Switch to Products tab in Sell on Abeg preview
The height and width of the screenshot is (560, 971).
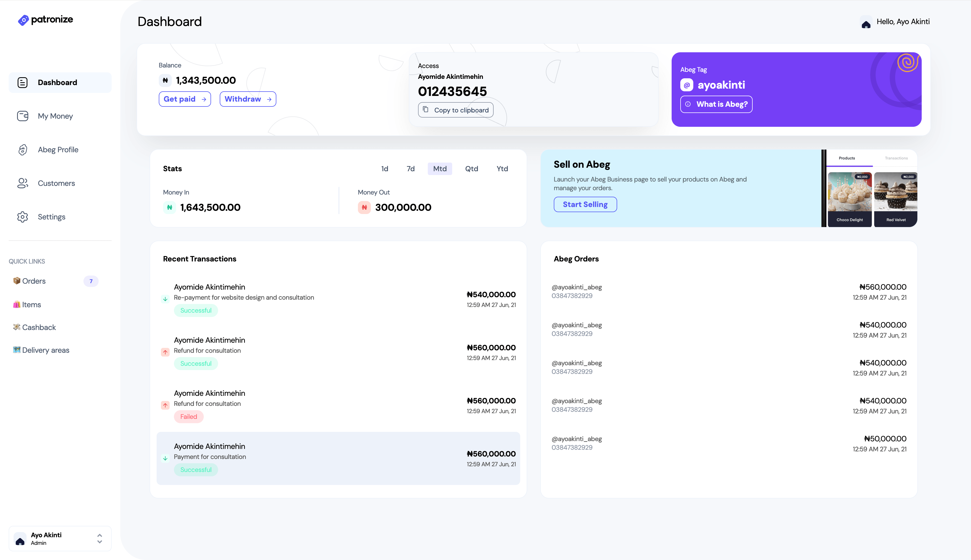tap(847, 158)
